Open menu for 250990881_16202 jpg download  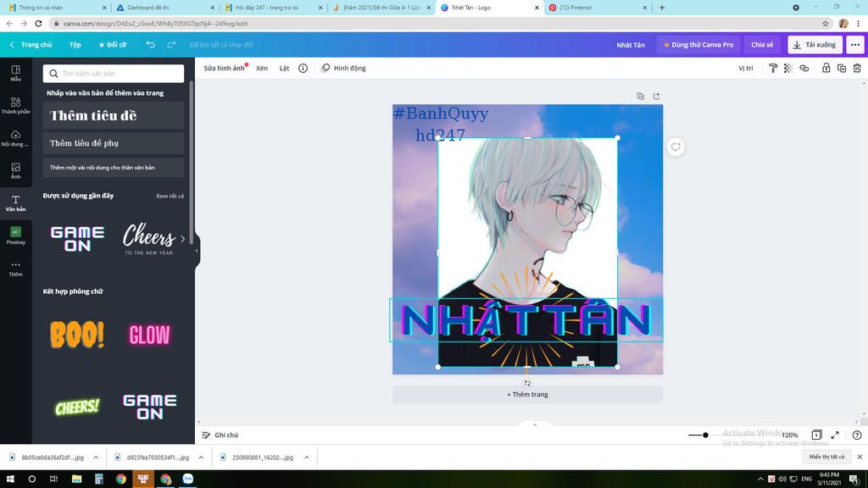[306, 457]
